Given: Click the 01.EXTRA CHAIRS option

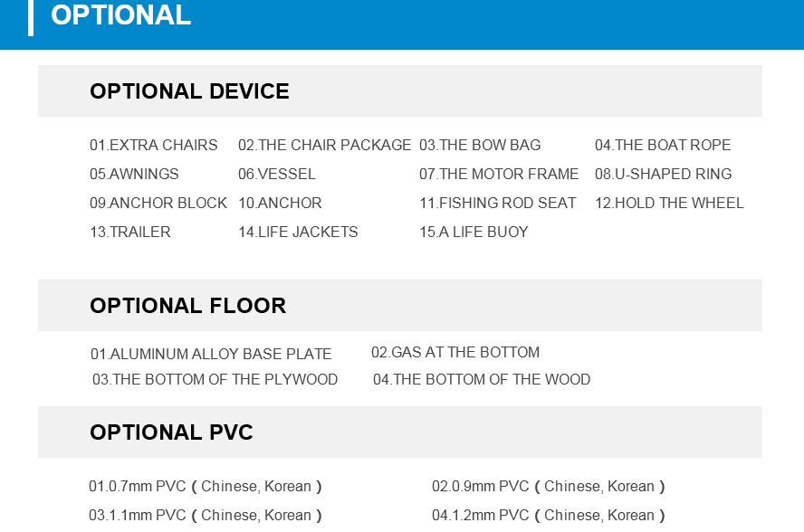Looking at the screenshot, I should coord(153,145).
